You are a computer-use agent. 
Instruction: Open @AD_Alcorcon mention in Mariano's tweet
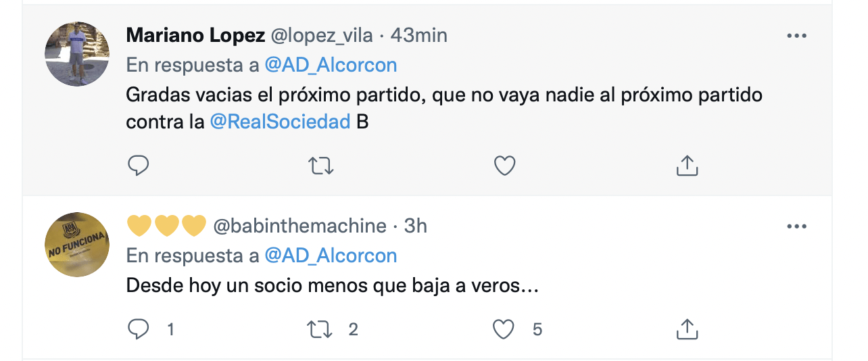[331, 65]
